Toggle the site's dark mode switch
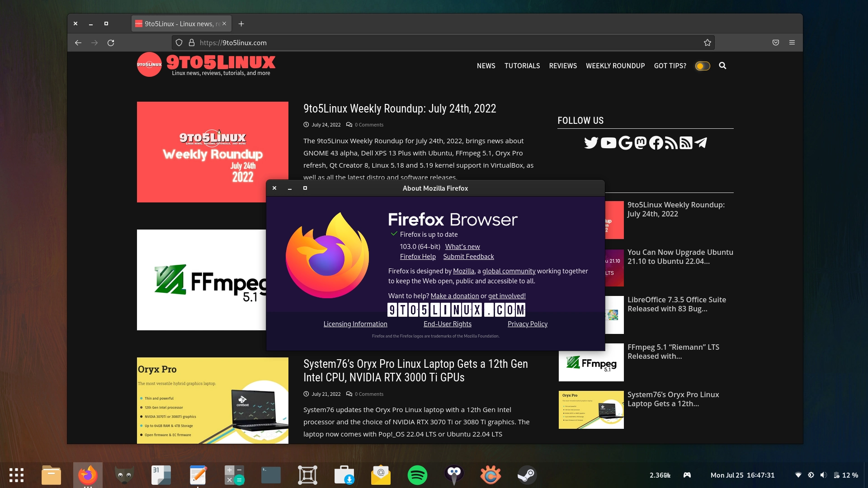Image resolution: width=868 pixels, height=488 pixels. coord(702,66)
